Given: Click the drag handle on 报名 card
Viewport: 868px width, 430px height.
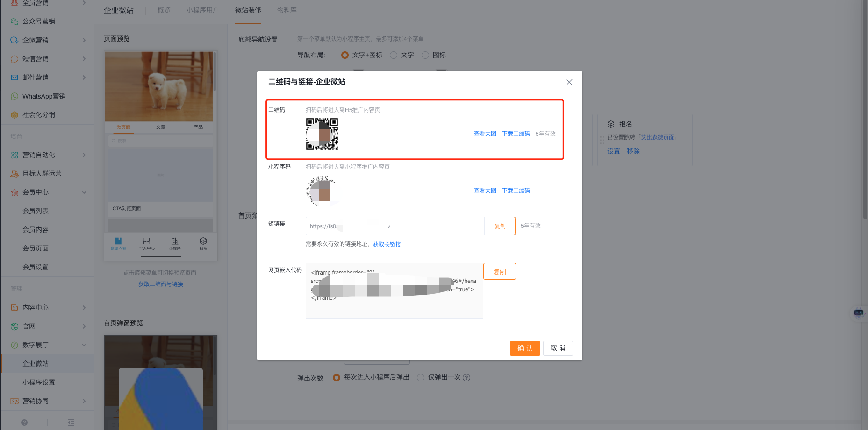Looking at the screenshot, I should [x=602, y=140].
